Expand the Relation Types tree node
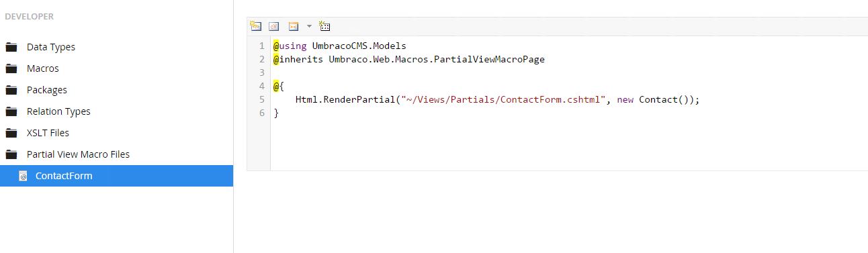The height and width of the screenshot is (253, 868). coord(11,111)
